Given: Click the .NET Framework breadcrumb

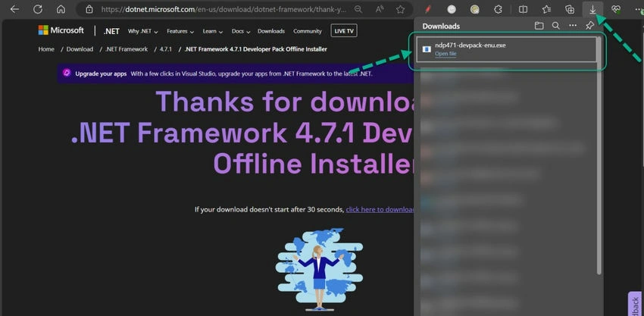Looking at the screenshot, I should [x=126, y=49].
